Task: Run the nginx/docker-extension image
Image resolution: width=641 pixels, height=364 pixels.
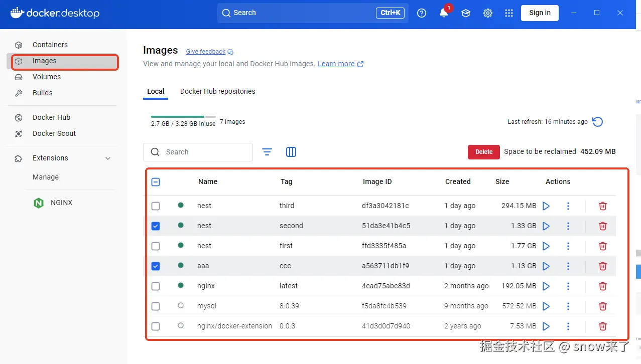Action: pyautogui.click(x=546, y=326)
